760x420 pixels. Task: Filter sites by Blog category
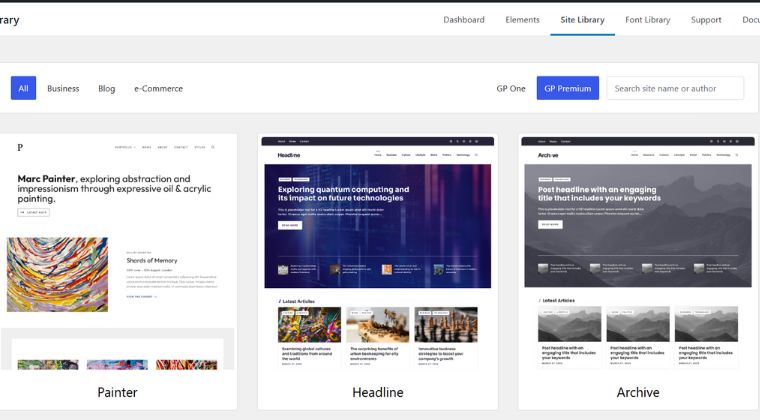tap(107, 88)
